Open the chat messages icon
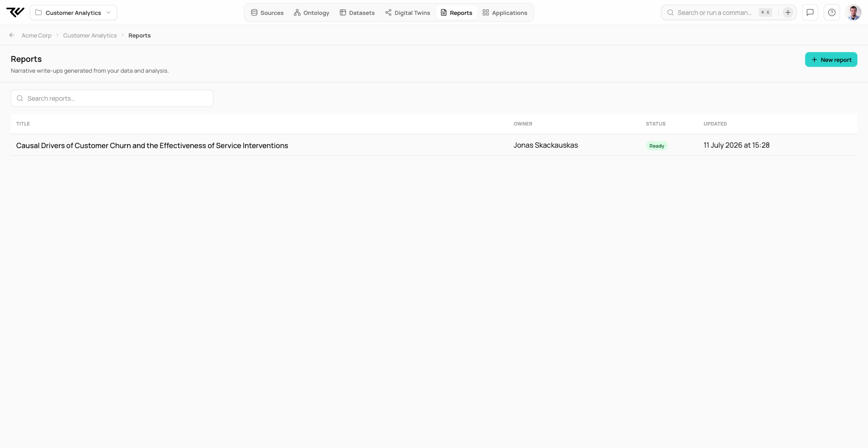Screen dimensions: 868x448 coord(810,13)
